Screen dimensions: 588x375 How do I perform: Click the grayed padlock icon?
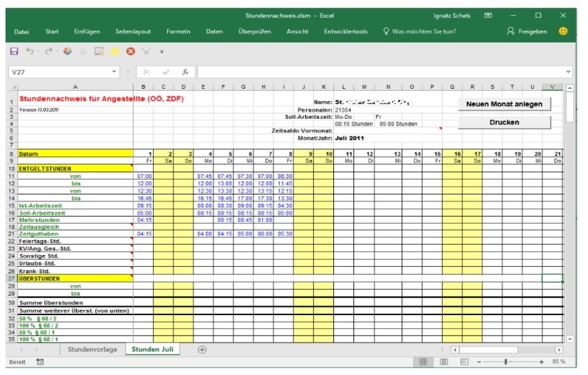point(83,51)
